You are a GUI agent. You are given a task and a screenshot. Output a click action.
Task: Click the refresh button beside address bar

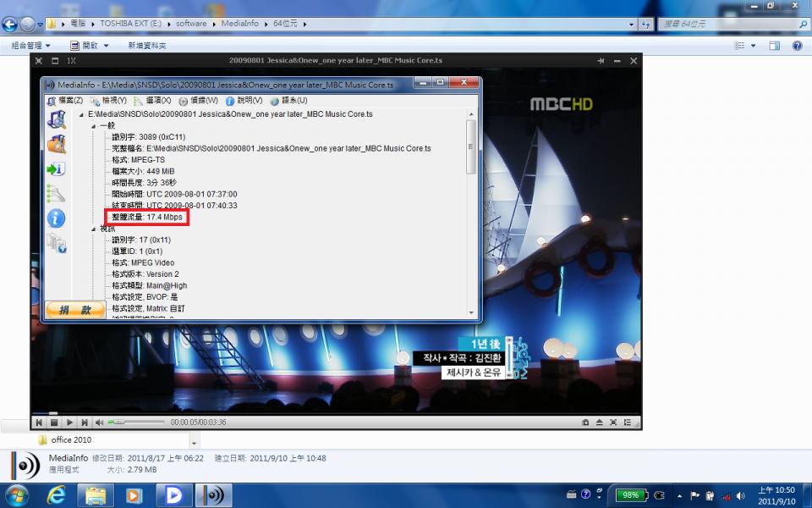645,24
